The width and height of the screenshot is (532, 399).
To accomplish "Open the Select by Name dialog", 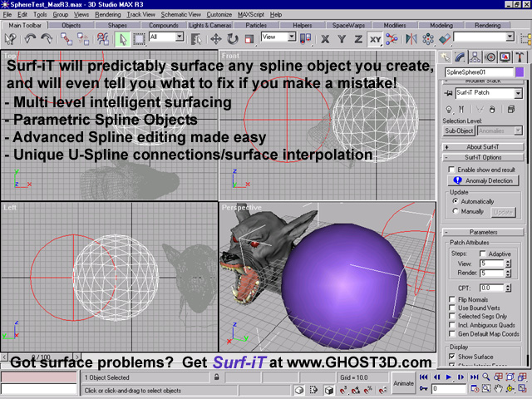I will click(x=196, y=39).
